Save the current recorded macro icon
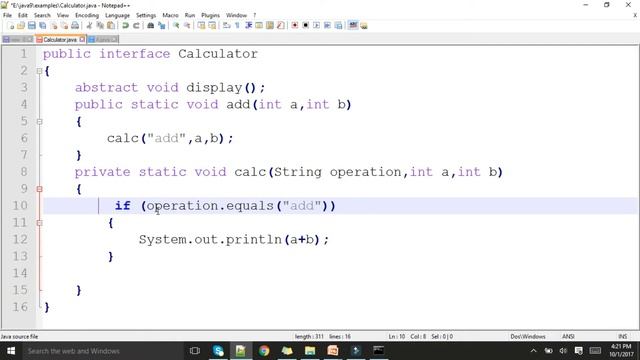 coord(338,26)
